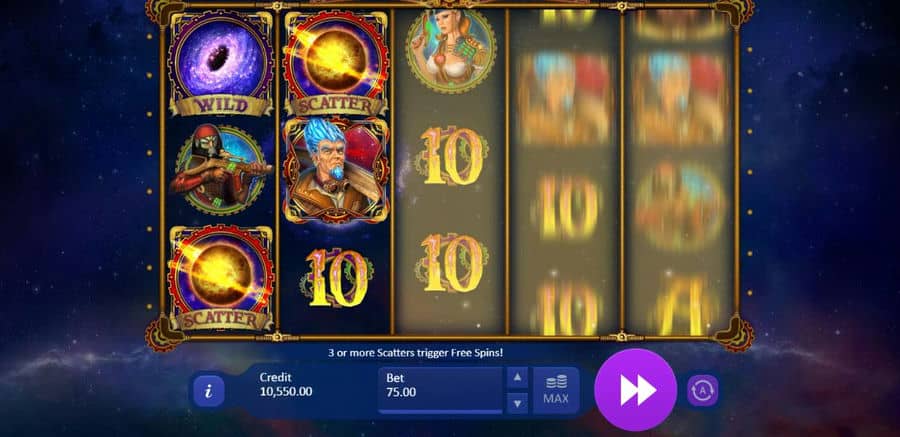Viewport: 900px width, 437px height.
Task: Click the purple fast-forward spin button
Action: (x=635, y=390)
